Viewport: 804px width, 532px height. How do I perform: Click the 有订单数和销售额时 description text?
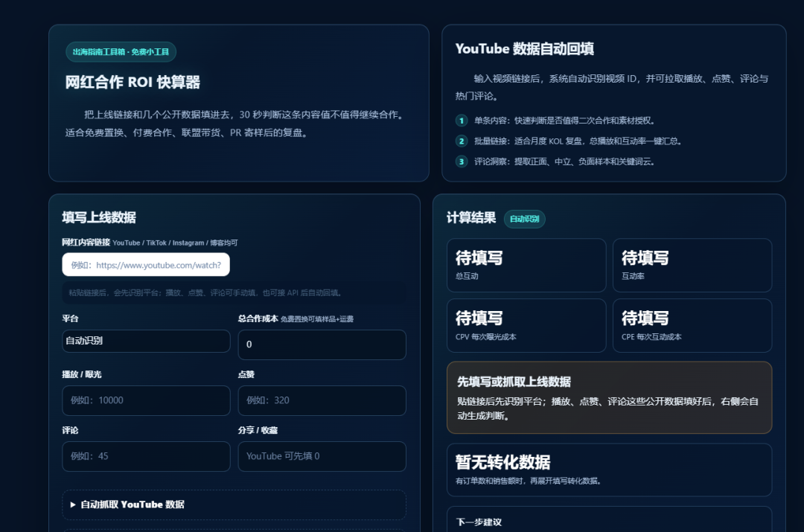click(x=528, y=481)
